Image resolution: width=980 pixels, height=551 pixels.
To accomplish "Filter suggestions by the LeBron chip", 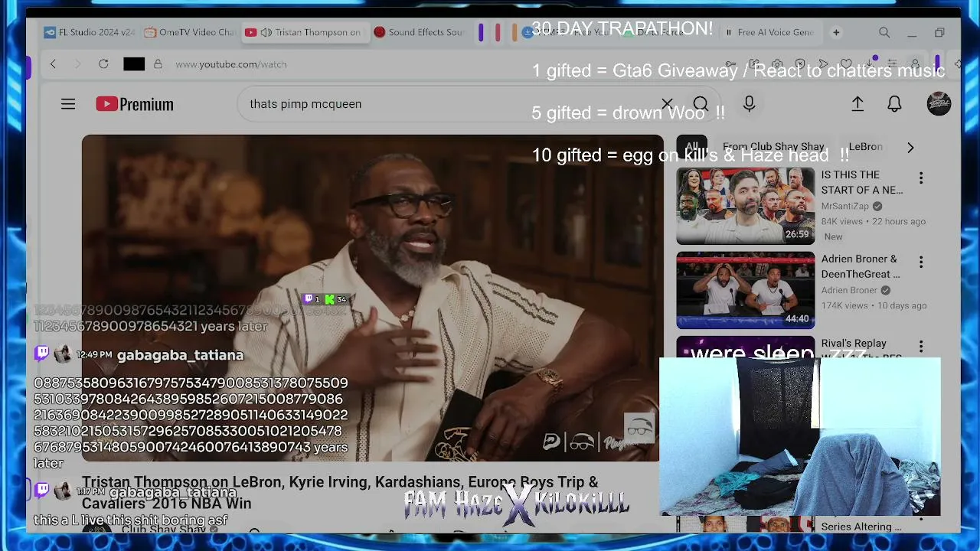I will [x=866, y=147].
